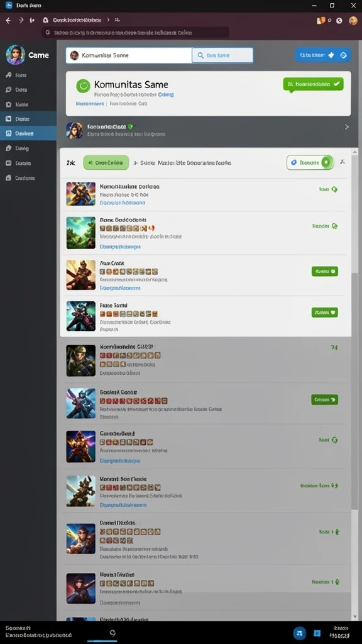Click the search button with magnifier icon
The width and height of the screenshot is (362, 644).
[x=222, y=55]
